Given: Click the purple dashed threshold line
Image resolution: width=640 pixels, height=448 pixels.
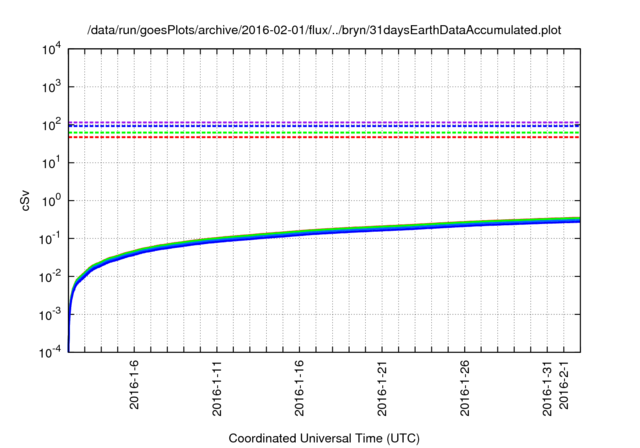Looking at the screenshot, I should 324,122.
